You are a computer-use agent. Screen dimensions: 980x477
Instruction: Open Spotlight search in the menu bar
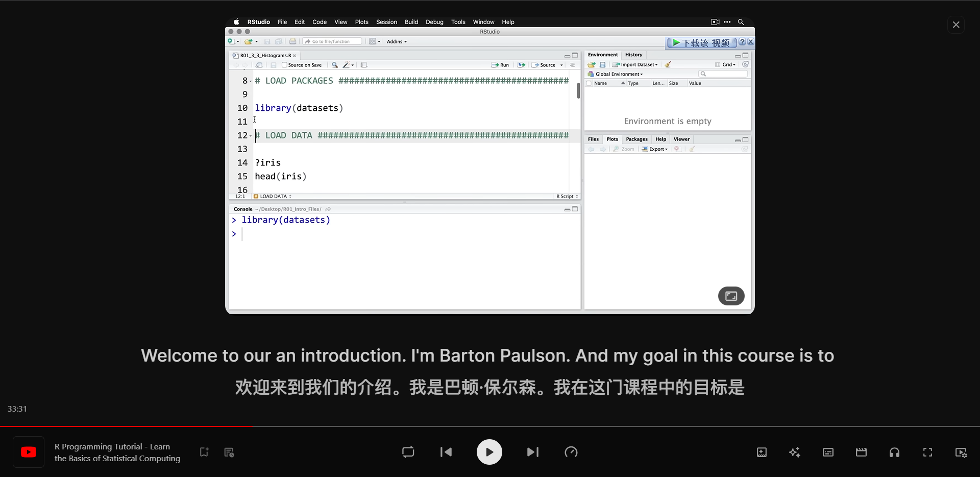pos(741,22)
